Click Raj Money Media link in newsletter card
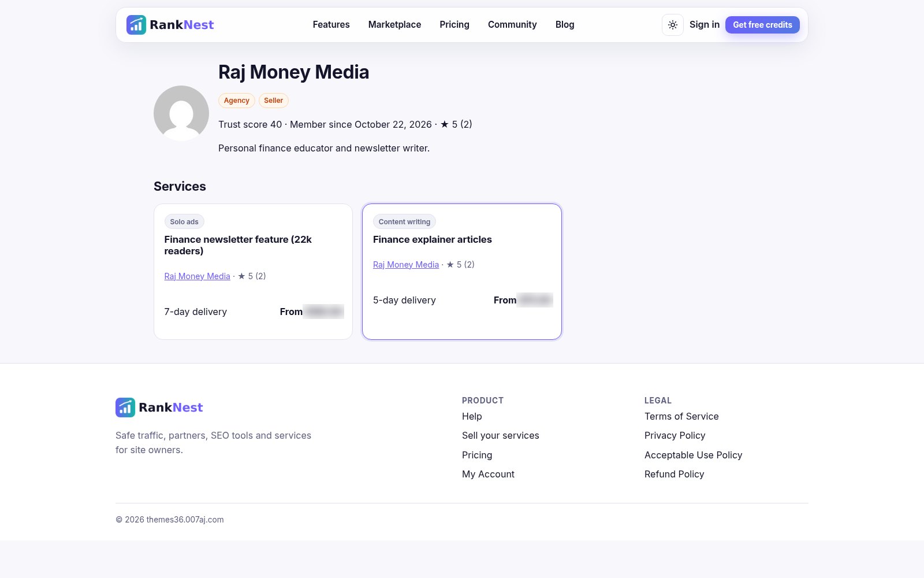924x578 pixels. [x=197, y=276]
